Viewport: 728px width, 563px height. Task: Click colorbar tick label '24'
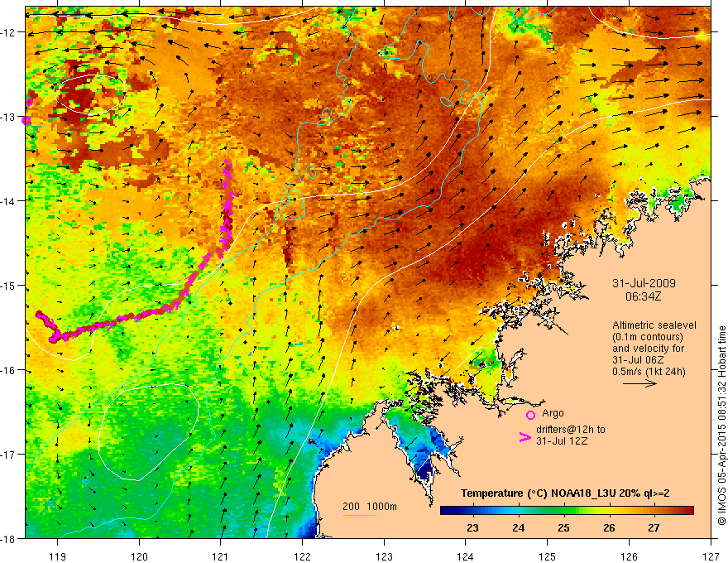518,527
